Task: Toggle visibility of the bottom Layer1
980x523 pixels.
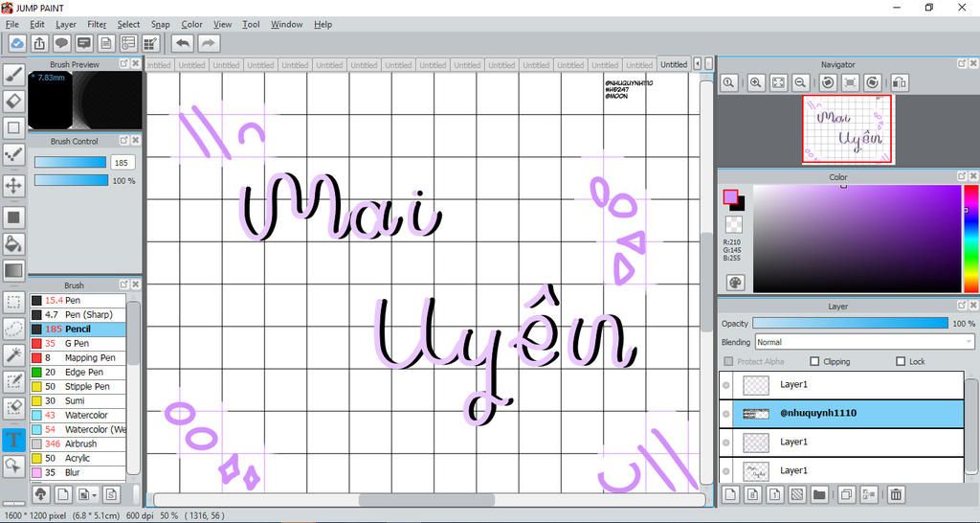Action: [725, 470]
